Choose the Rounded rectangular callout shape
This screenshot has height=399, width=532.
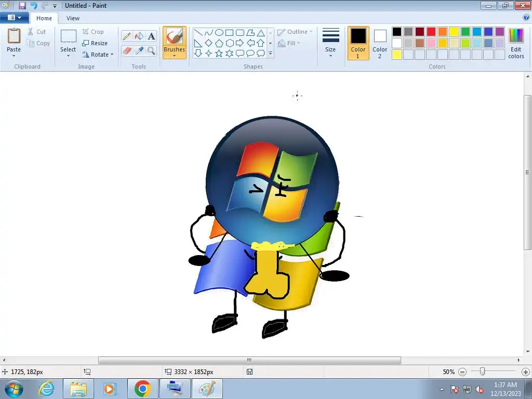point(240,54)
